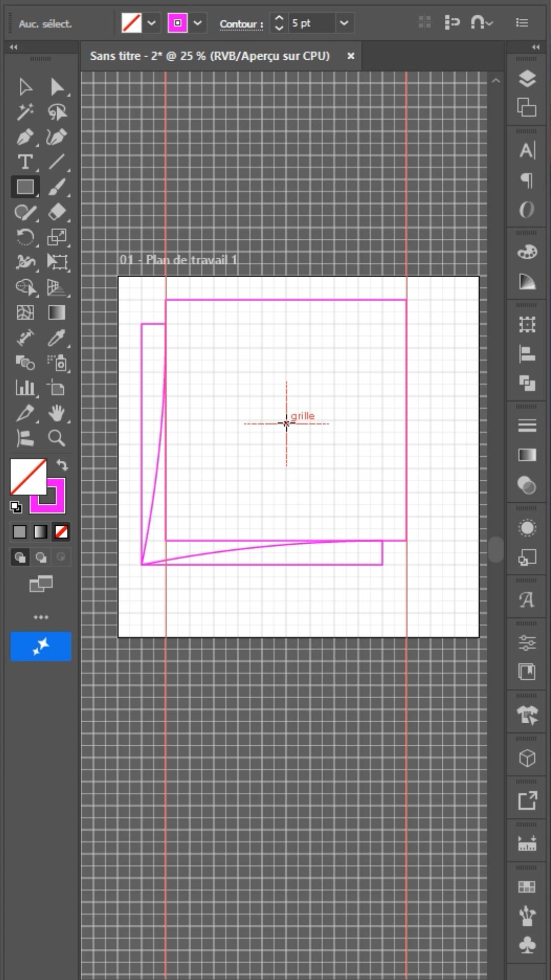Viewport: 551px width, 980px height.
Task: Open the Align panel icon
Action: (x=527, y=354)
